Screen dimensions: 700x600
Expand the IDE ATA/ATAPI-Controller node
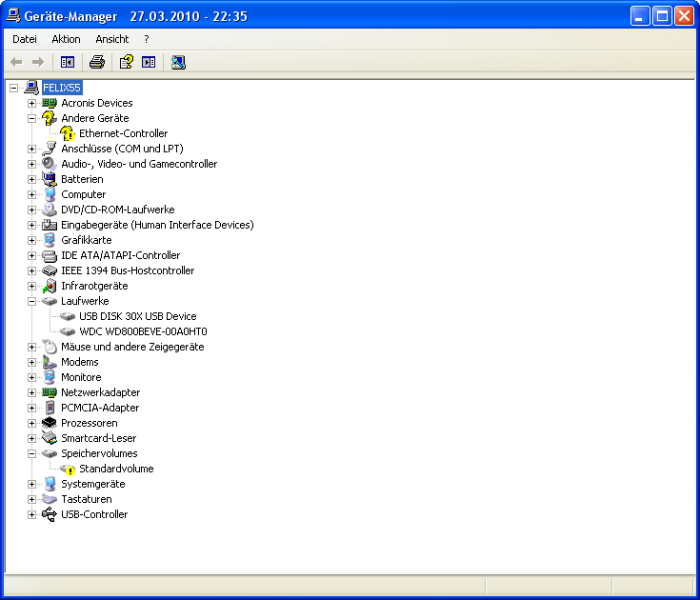tap(31, 255)
